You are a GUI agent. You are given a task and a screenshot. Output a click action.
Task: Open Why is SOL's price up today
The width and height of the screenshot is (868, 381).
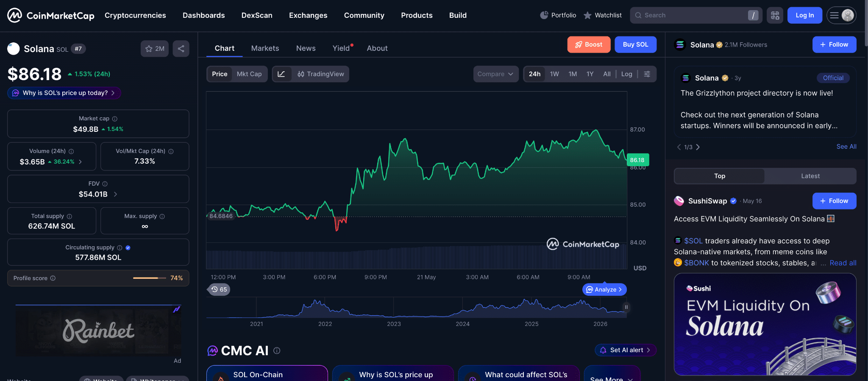click(64, 93)
